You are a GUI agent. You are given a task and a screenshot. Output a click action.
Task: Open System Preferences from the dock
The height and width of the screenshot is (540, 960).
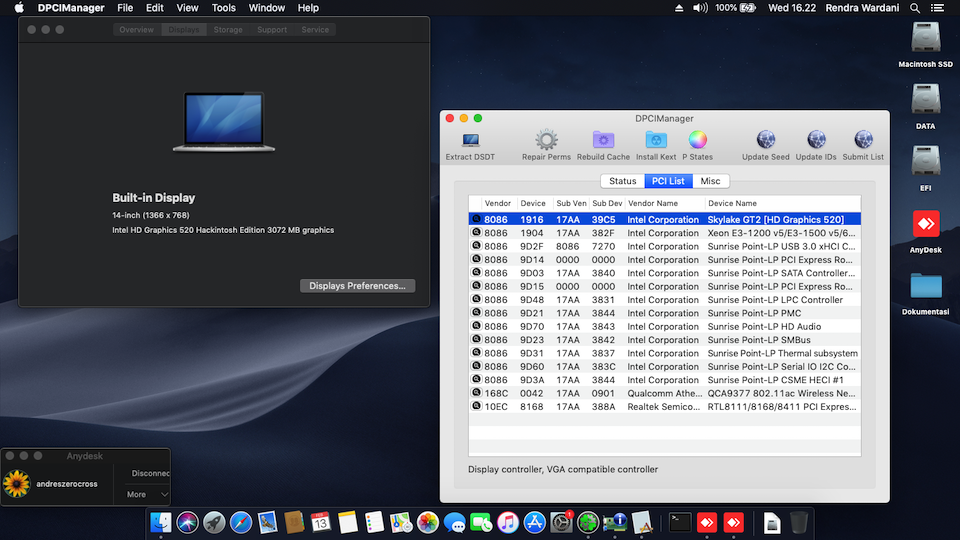click(561, 522)
